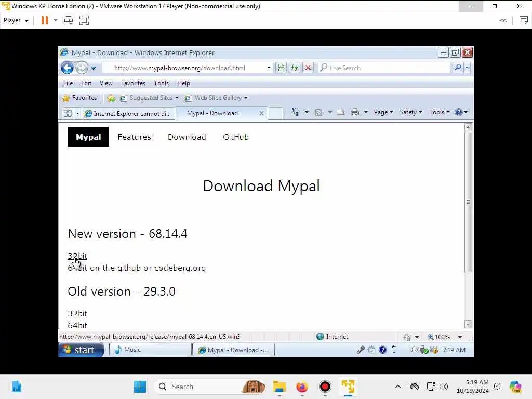Expand the tab list dropdown arrow
532x399 pixels.
(77, 113)
